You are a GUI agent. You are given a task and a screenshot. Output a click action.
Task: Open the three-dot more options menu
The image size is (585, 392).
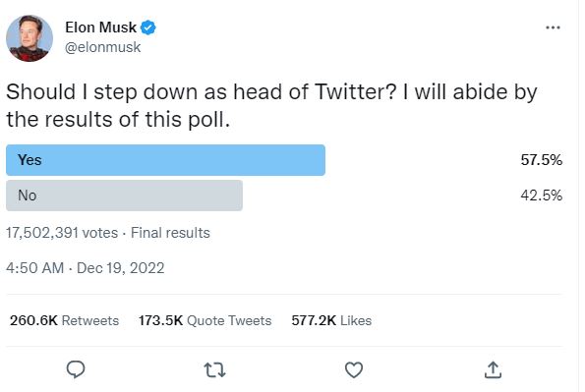point(553,28)
